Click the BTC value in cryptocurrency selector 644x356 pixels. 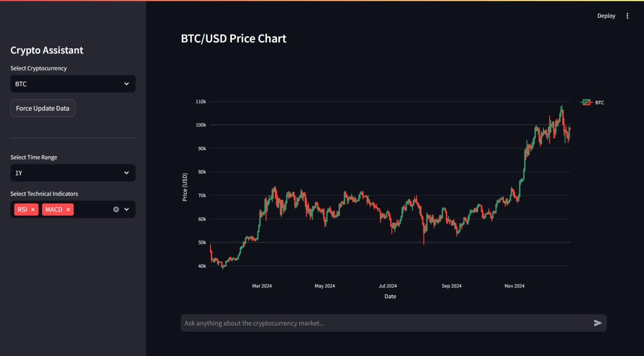point(21,84)
